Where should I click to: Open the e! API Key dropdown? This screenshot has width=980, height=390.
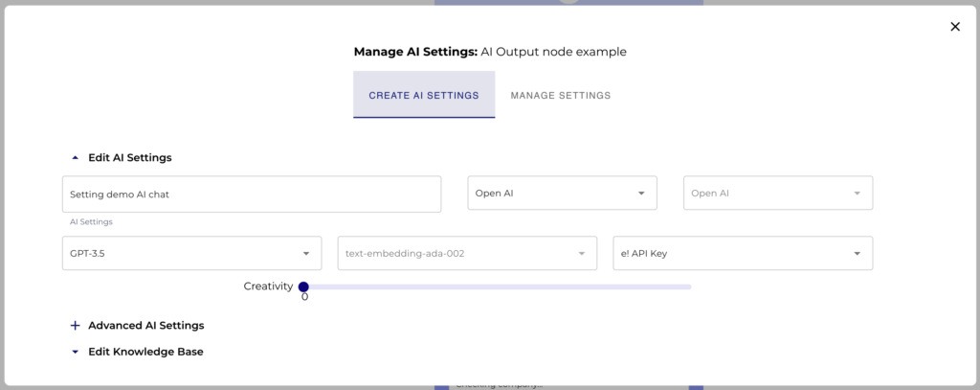[x=743, y=254]
